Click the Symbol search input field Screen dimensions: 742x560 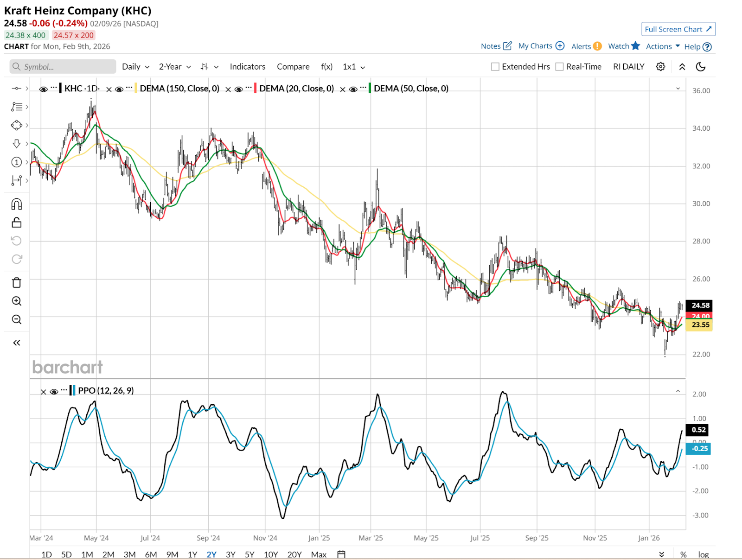(63, 67)
